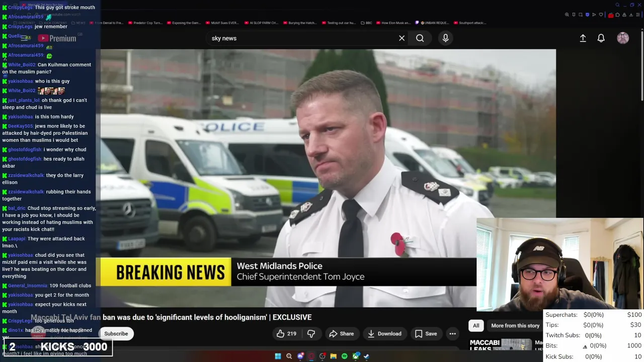This screenshot has width=644, height=362.
Task: Expand the BBC bookmarks folder
Action: (366, 23)
